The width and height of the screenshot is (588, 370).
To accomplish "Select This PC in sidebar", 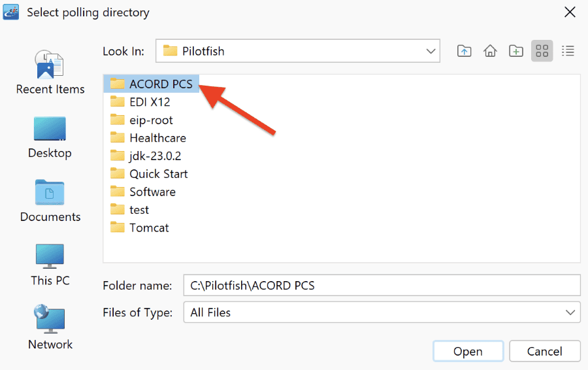I will coord(50,265).
